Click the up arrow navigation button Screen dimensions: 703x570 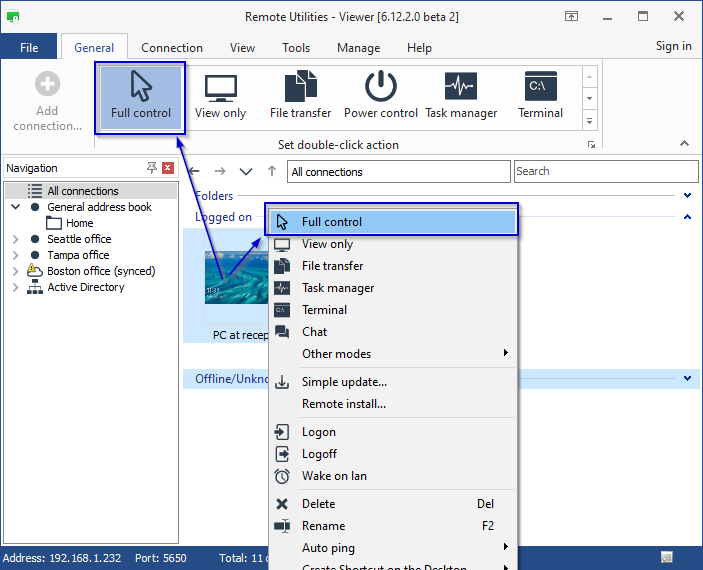[272, 172]
